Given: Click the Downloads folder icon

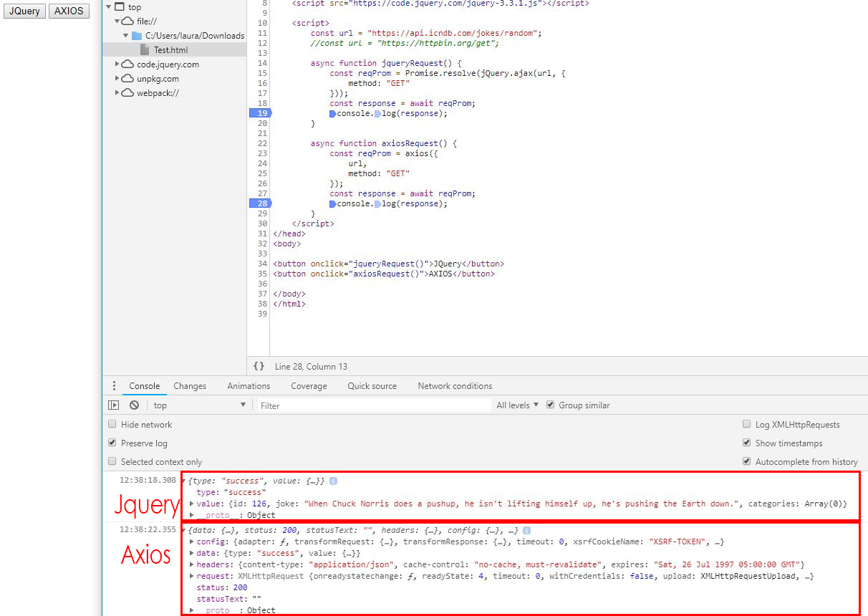Looking at the screenshot, I should (x=137, y=35).
